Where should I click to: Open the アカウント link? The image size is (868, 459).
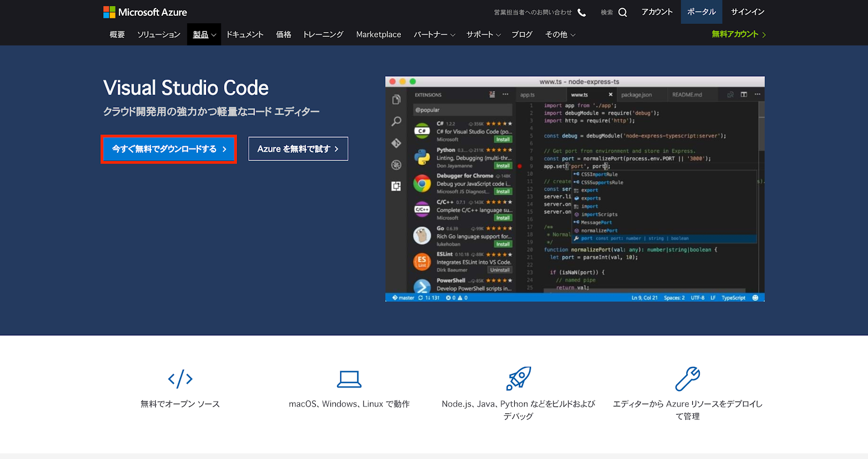(657, 12)
